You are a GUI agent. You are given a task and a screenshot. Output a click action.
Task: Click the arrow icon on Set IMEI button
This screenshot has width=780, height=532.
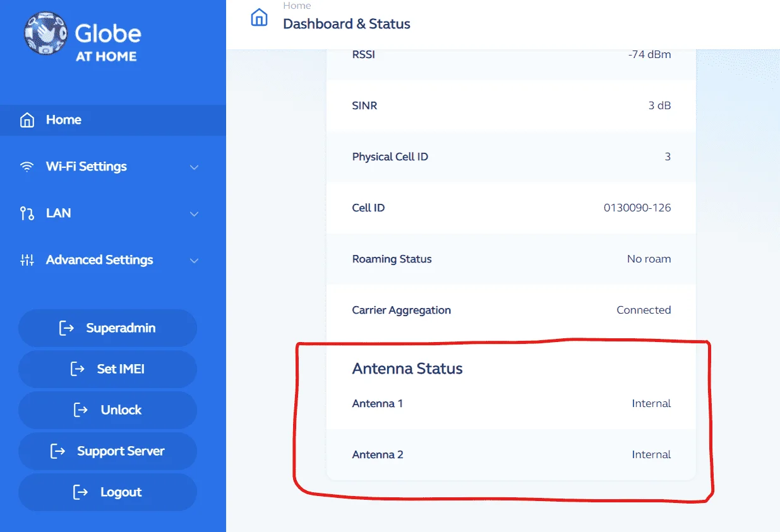tap(78, 369)
